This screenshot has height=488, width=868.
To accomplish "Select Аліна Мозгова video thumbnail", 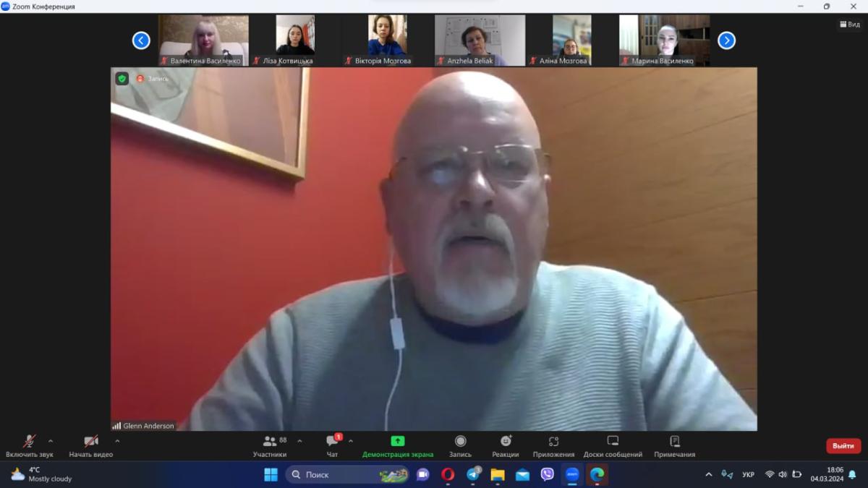I will (x=571, y=40).
